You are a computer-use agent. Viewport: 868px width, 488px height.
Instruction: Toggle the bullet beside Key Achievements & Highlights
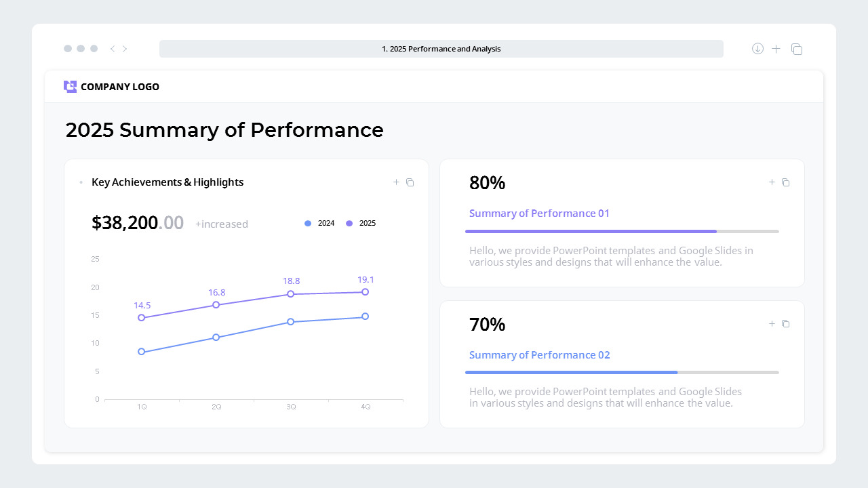(x=81, y=182)
